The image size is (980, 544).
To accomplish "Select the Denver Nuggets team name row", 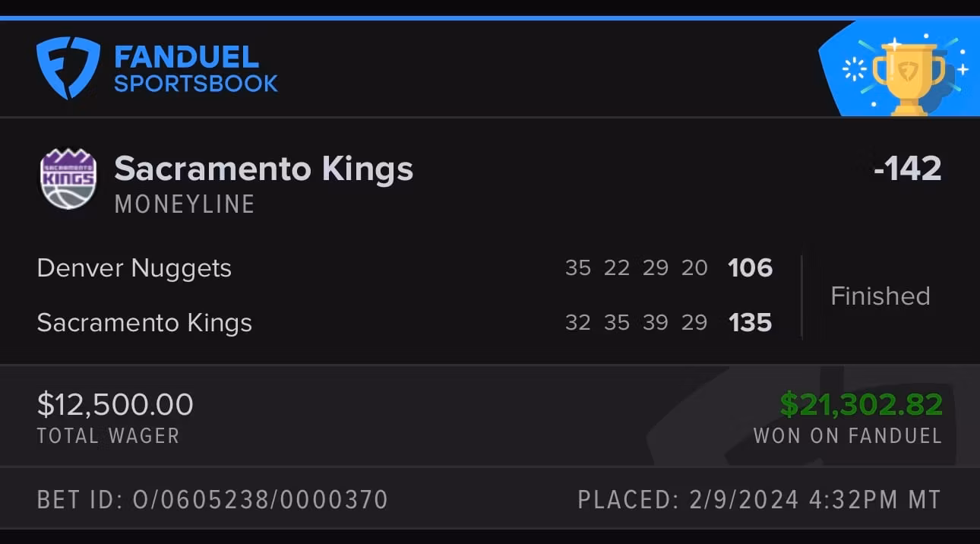I will pyautogui.click(x=134, y=268).
